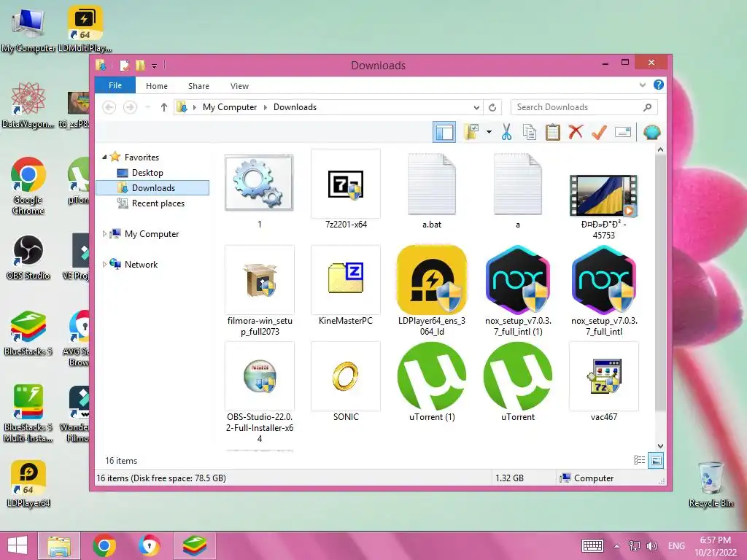Click the Back navigation button
747x560 pixels.
coord(109,107)
